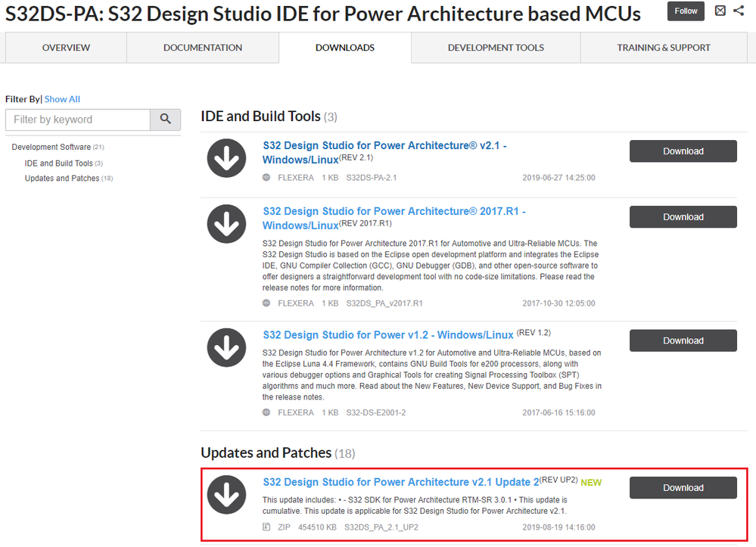The height and width of the screenshot is (547, 756).
Task: Click the S32DS-PA-2.1 file name text
Action: click(x=372, y=178)
